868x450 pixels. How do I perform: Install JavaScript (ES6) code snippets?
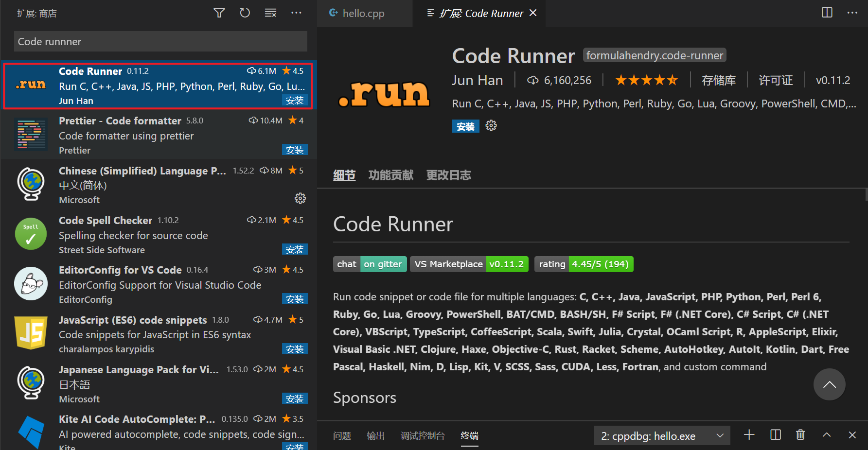(295, 349)
